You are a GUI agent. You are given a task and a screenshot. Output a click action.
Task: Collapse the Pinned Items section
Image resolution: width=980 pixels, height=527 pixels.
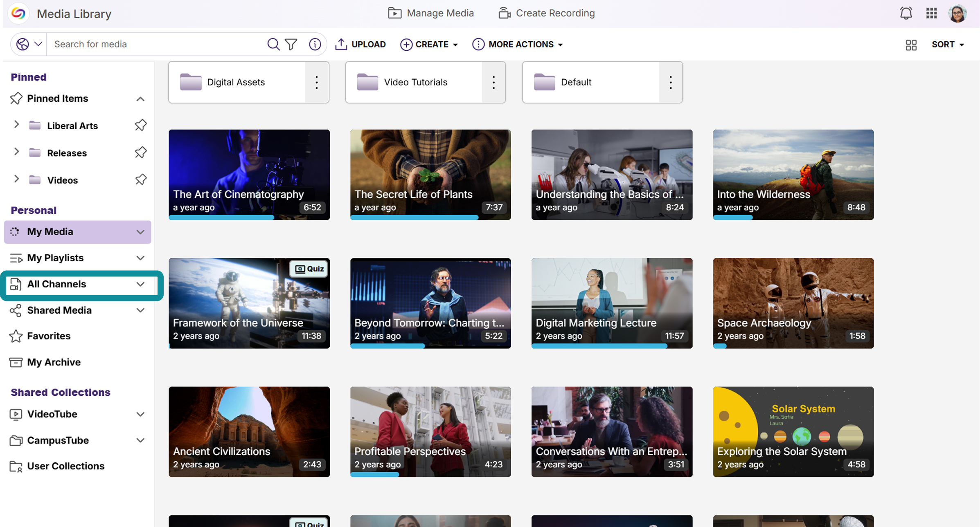[x=140, y=99]
